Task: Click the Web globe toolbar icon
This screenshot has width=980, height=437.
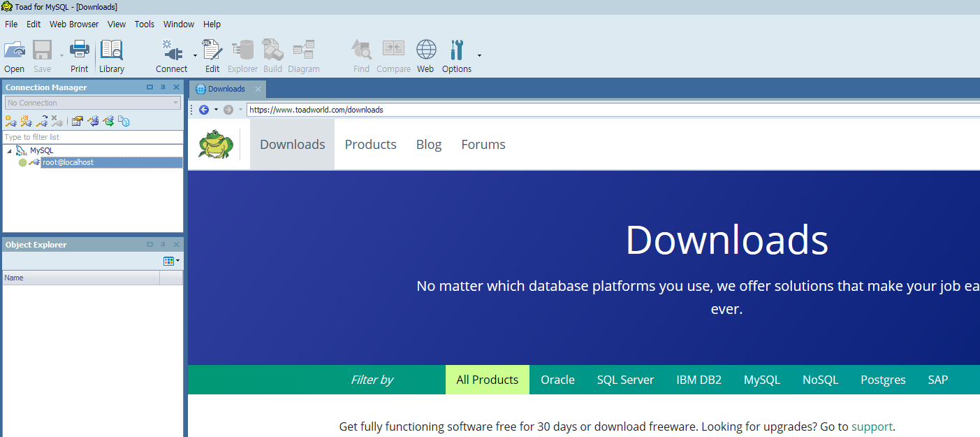Action: click(x=426, y=50)
